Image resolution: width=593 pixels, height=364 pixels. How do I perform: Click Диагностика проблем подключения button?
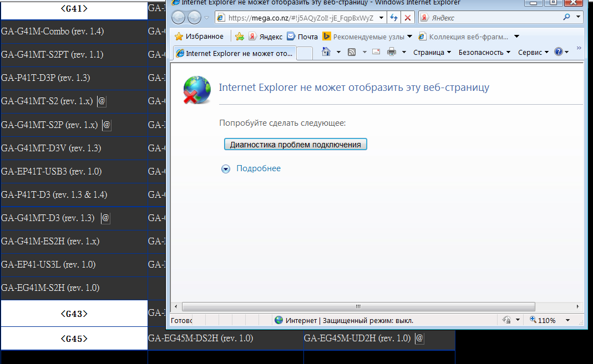click(x=295, y=144)
